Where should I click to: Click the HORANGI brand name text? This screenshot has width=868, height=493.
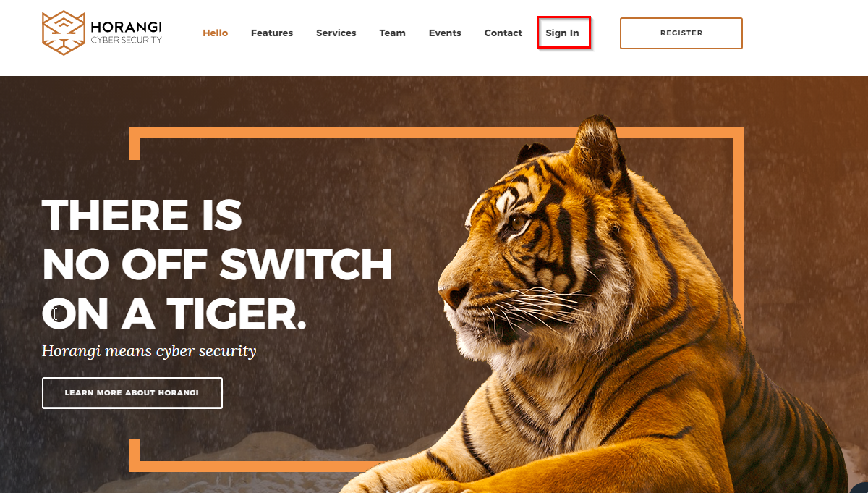click(x=127, y=27)
